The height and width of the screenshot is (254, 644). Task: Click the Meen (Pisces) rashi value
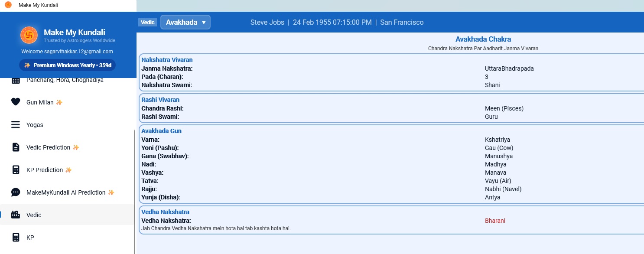(504, 108)
